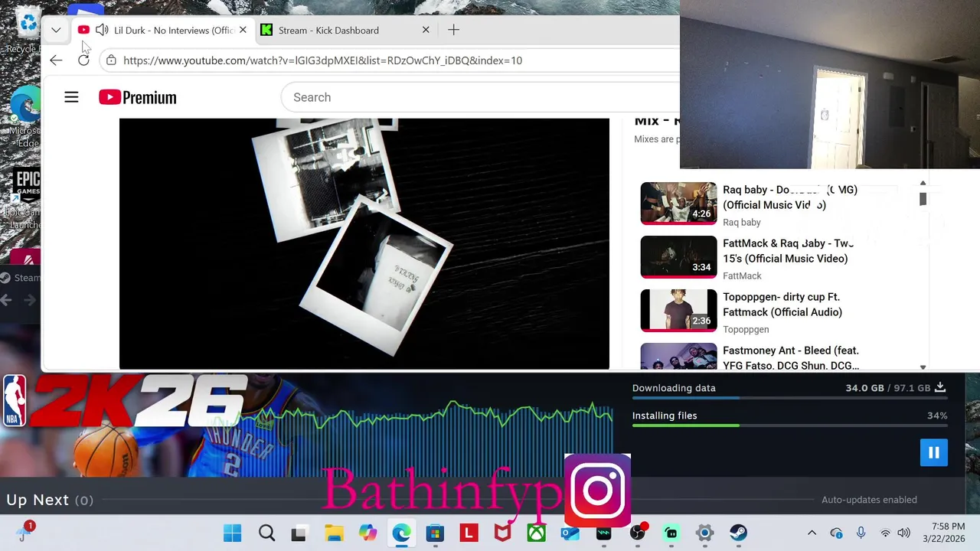Open FattMack & Raq Baby thumbnail 3:34
Viewport: 980px width, 551px height.
click(678, 256)
